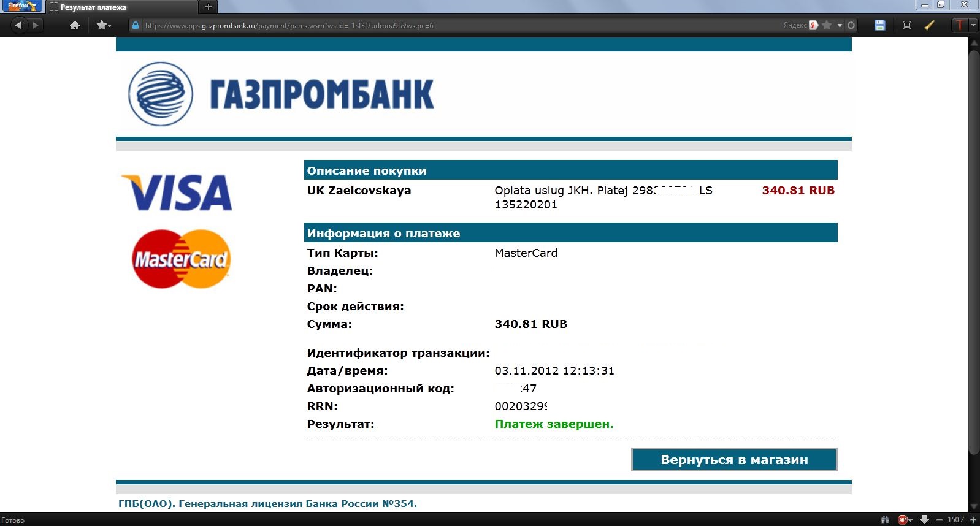
Task: Click the Сумма value 340.81 RUB
Action: tap(530, 324)
